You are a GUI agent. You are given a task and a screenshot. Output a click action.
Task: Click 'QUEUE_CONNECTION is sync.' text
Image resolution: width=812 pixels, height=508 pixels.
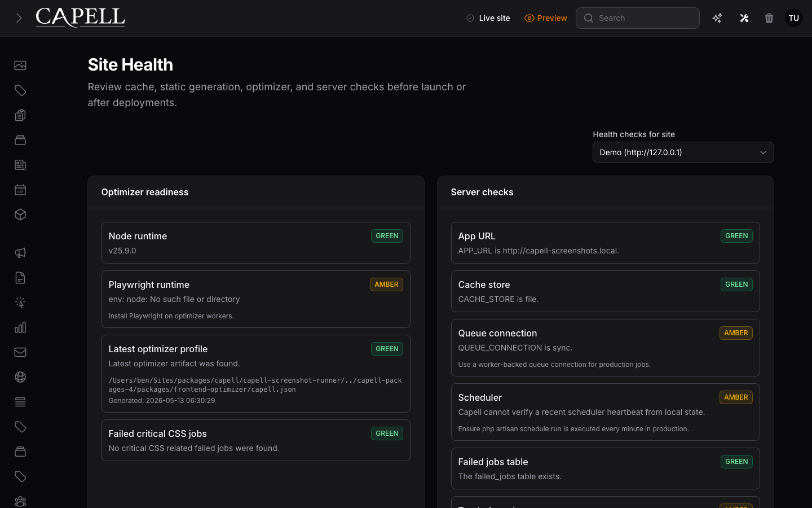[x=515, y=348]
